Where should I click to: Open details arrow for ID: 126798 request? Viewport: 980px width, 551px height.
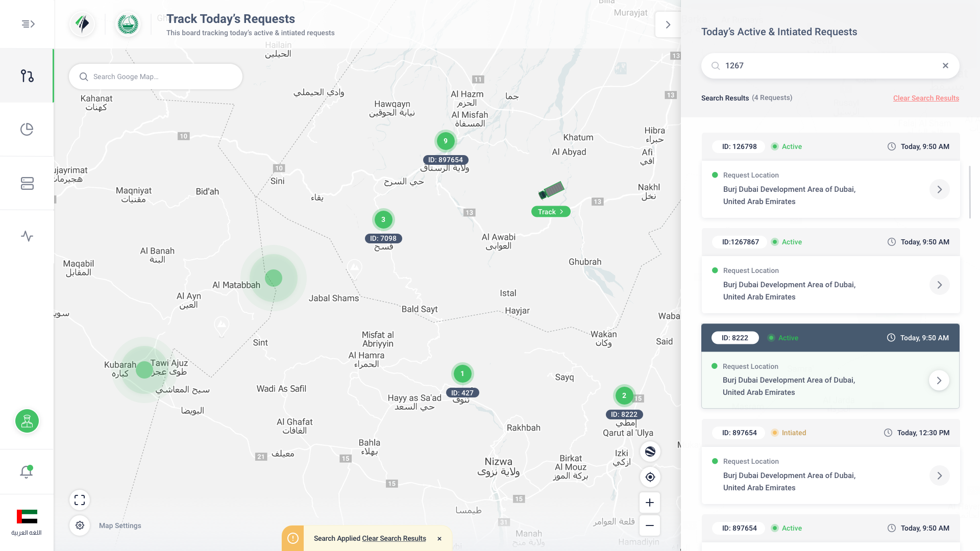coord(939,189)
